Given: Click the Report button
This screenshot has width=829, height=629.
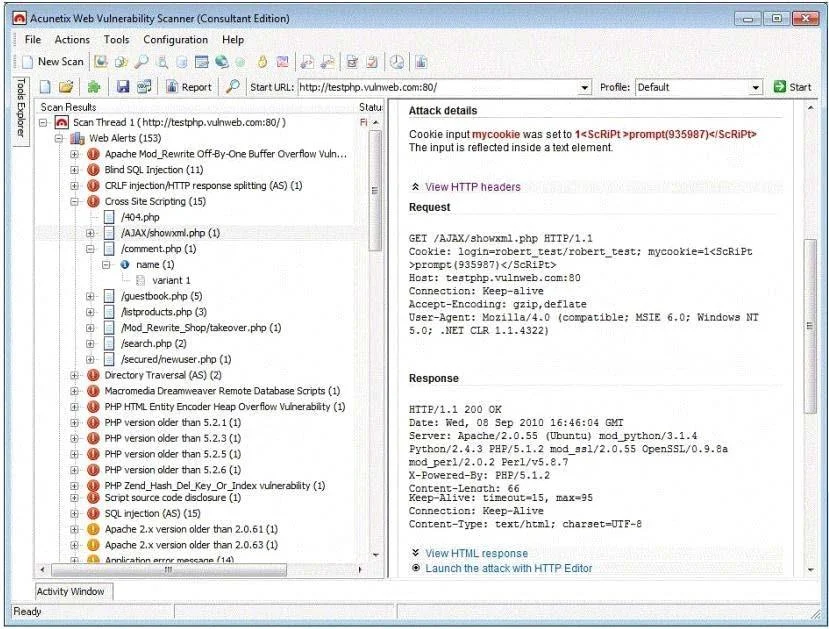Looking at the screenshot, I should click(189, 87).
